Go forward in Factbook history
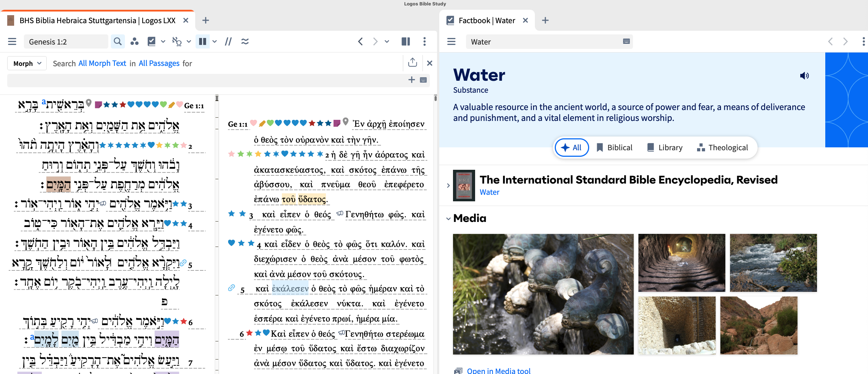Viewport: 868px width, 374px height. point(845,42)
